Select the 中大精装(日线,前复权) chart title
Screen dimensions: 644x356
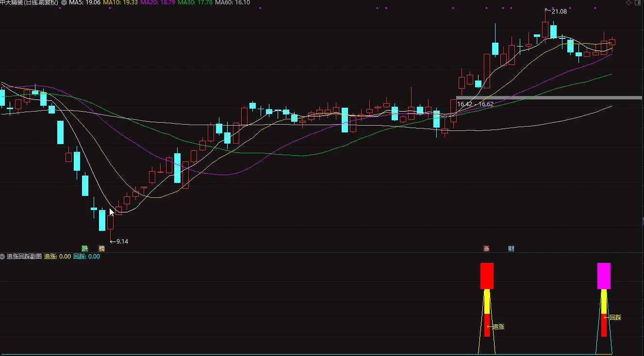pos(29,2)
